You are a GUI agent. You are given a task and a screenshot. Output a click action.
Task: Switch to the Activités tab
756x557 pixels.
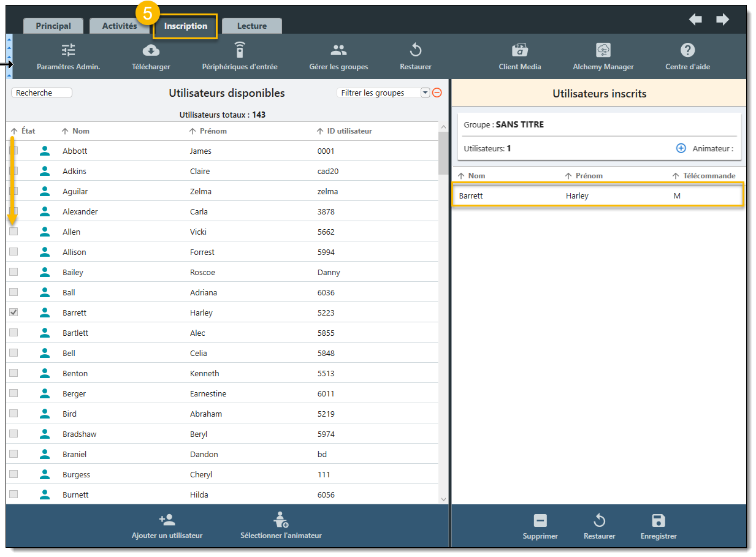click(120, 26)
